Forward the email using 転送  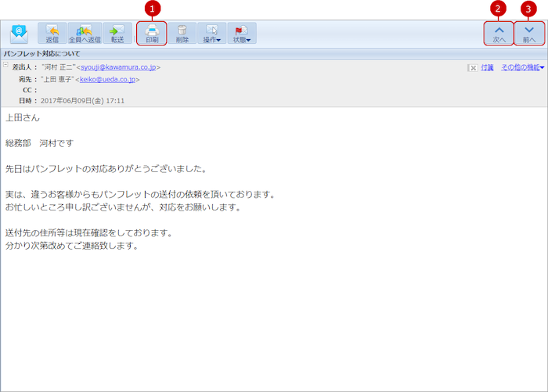click(117, 33)
